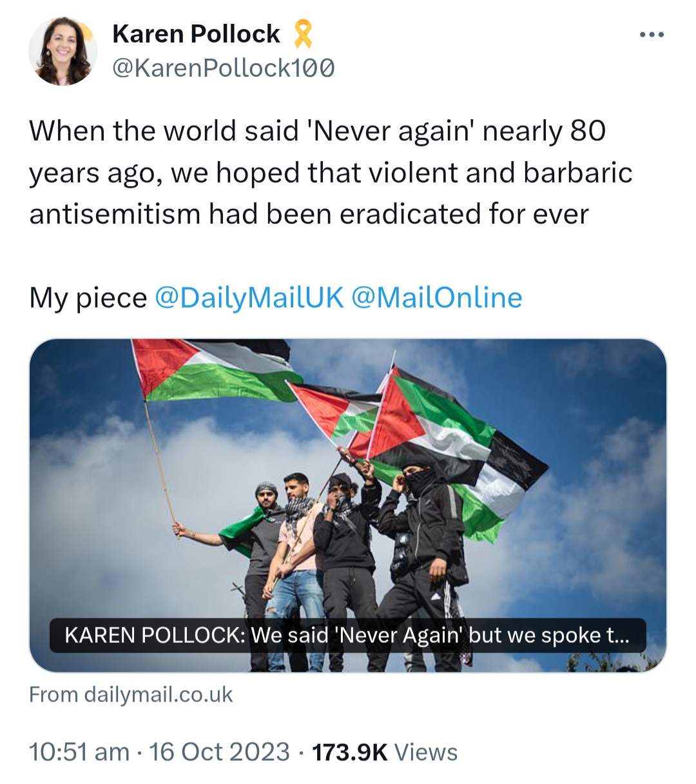The height and width of the screenshot is (784, 696).
Task: Click the 16 Oct 2023 date
Action: [x=219, y=752]
